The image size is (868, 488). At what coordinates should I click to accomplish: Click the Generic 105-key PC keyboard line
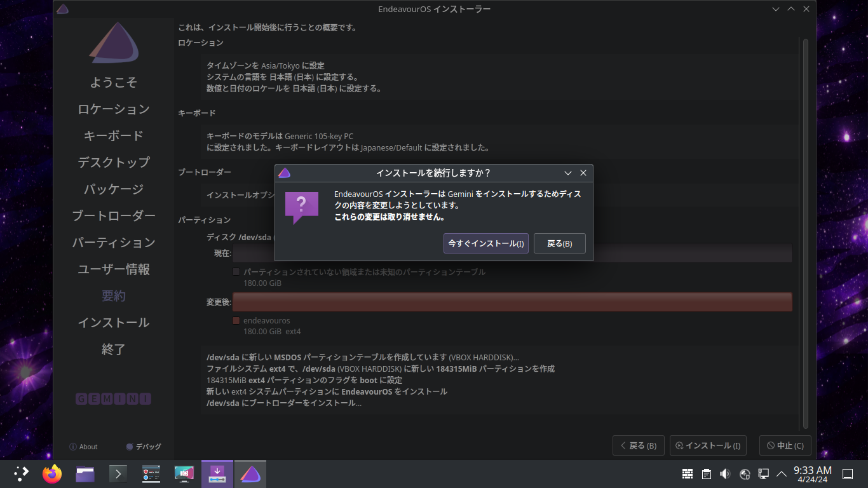280,137
